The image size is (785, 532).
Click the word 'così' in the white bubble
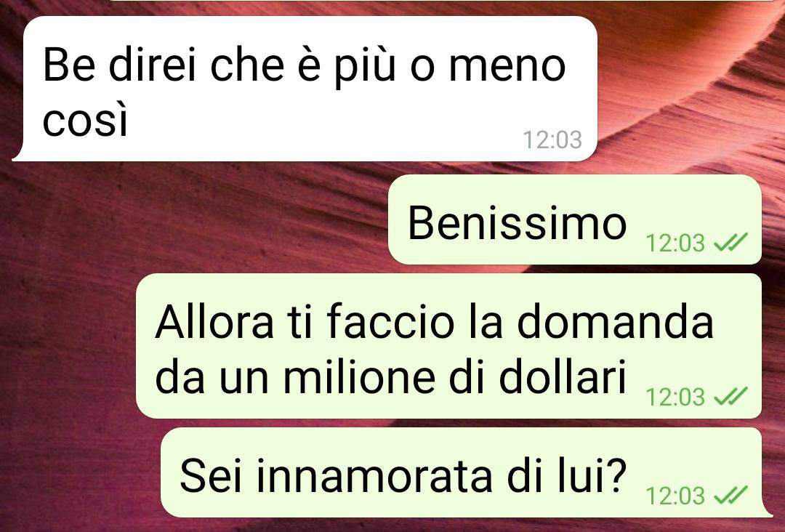(x=85, y=120)
